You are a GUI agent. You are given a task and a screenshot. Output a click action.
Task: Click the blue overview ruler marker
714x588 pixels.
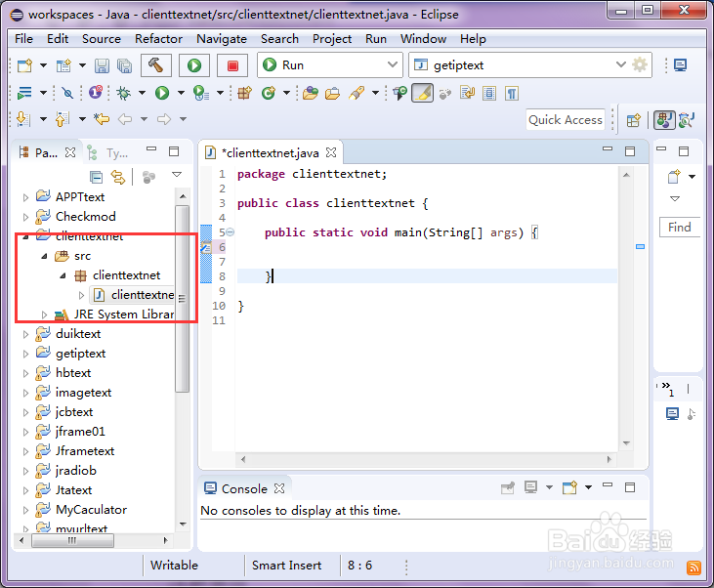pyautogui.click(x=640, y=247)
